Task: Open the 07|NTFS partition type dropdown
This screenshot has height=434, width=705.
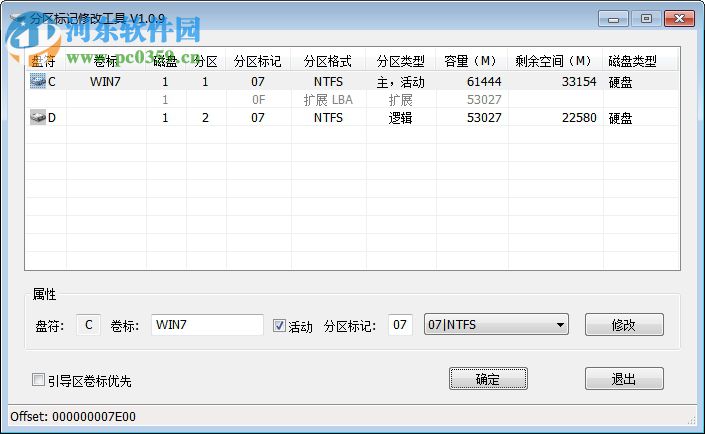Action: tap(496, 325)
